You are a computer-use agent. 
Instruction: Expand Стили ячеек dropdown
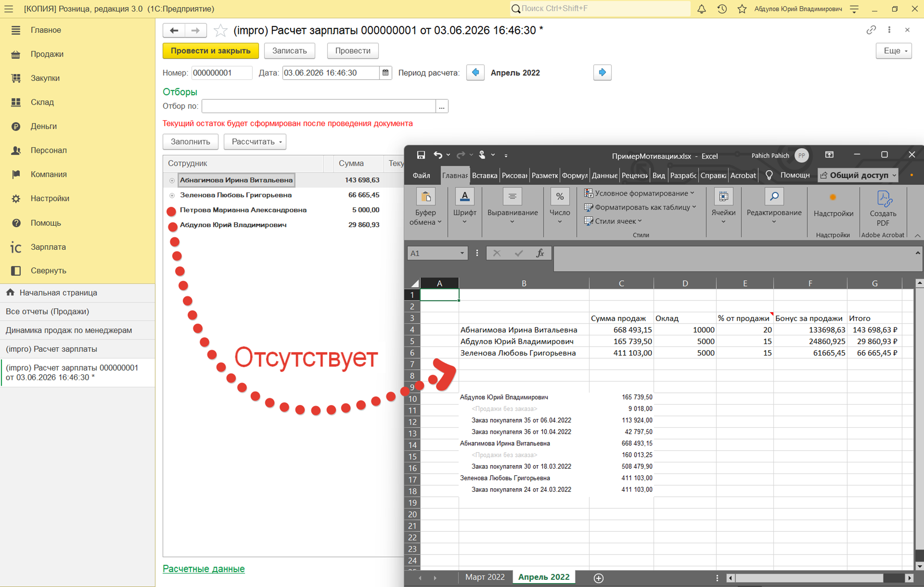click(x=613, y=221)
